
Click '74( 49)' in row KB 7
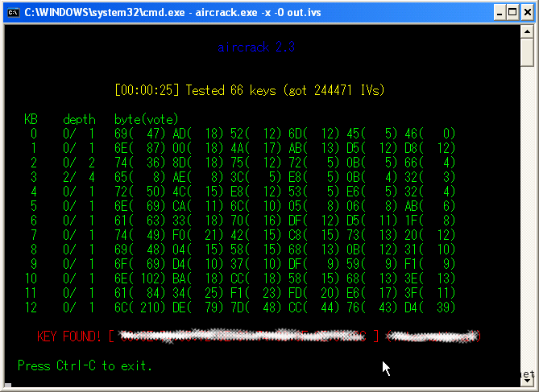pyautogui.click(x=140, y=235)
